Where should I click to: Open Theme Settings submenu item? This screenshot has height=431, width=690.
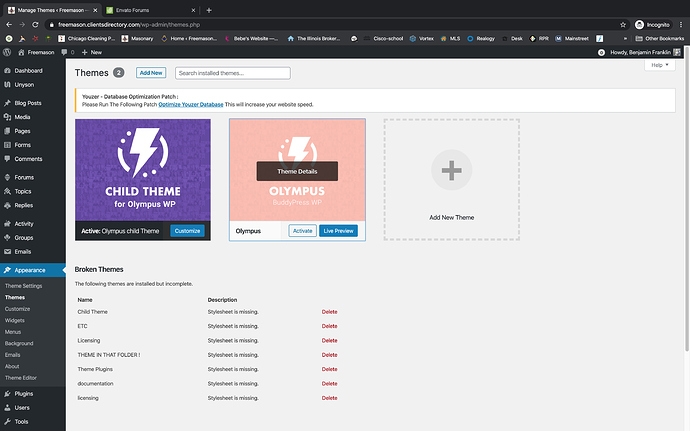23,286
